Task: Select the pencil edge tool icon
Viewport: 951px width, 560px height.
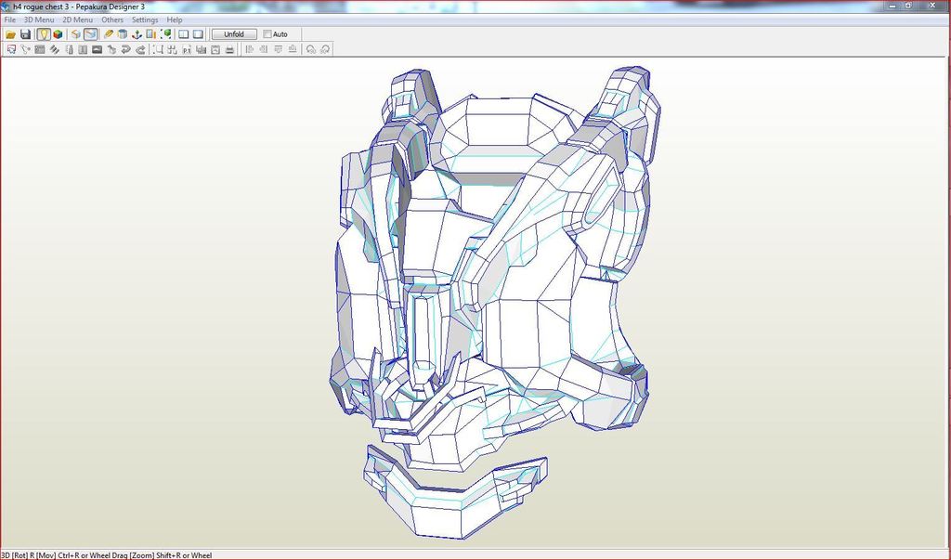Action: [109, 34]
